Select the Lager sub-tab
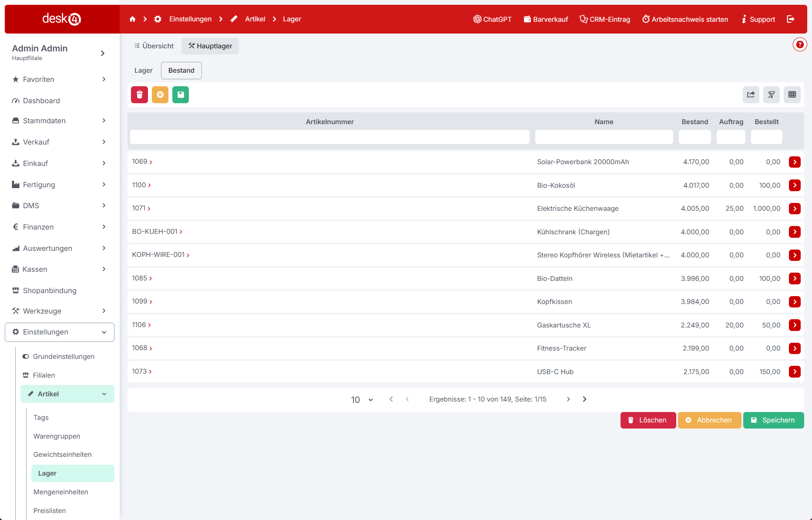 143,71
